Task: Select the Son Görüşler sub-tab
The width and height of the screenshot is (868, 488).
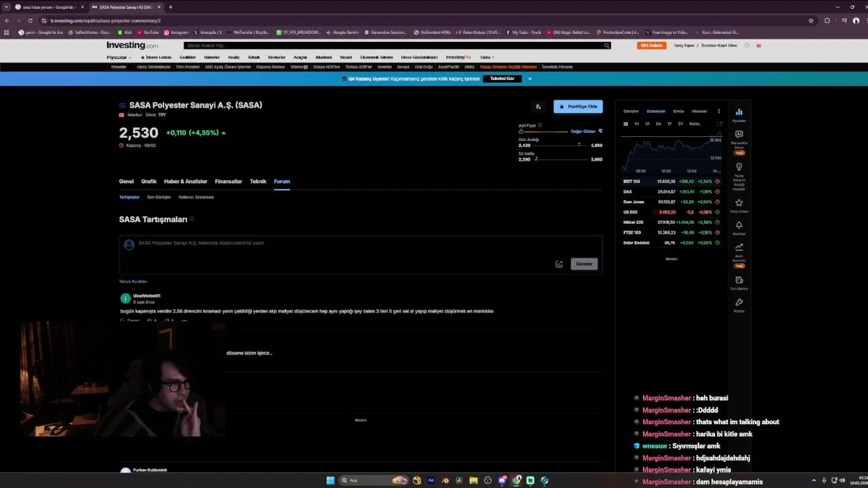Action: [x=159, y=197]
